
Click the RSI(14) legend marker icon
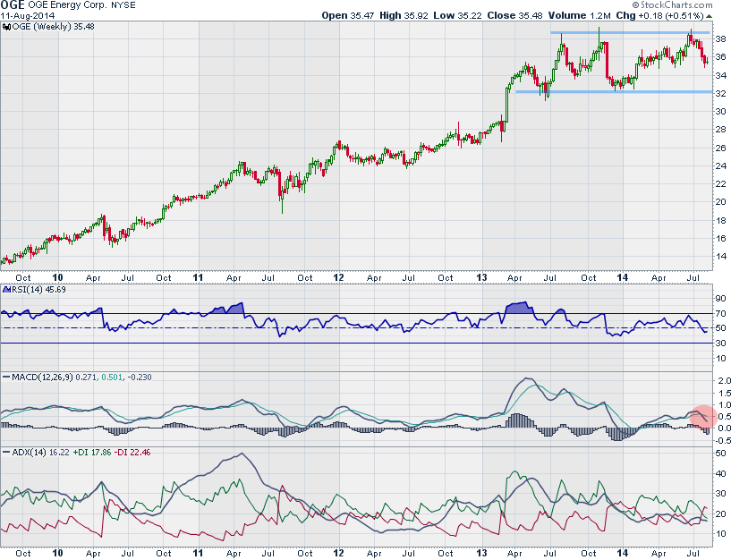5,289
